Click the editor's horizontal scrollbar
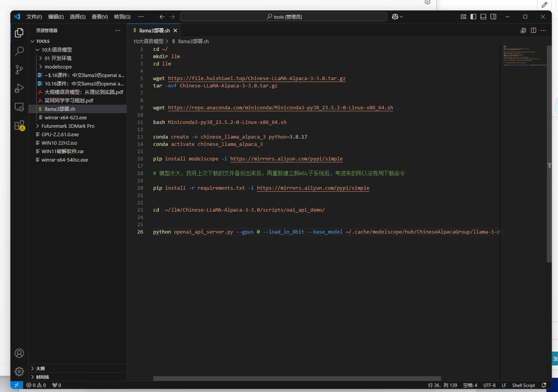The height and width of the screenshot is (392, 558). (x=297, y=378)
